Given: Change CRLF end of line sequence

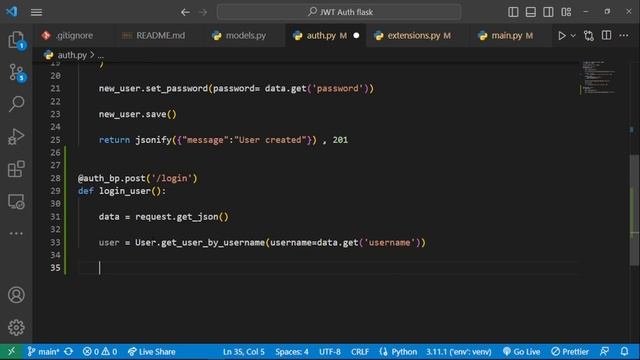Looking at the screenshot, I should (x=360, y=351).
